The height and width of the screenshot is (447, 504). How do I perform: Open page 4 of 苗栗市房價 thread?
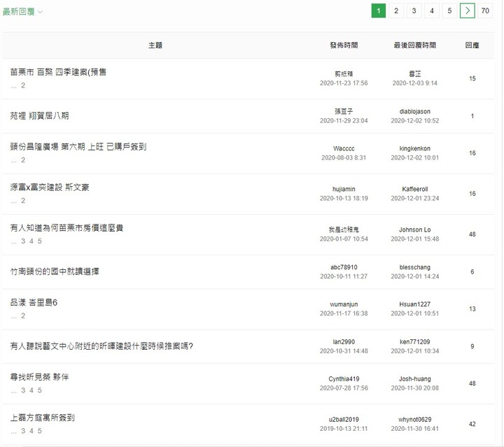click(31, 241)
